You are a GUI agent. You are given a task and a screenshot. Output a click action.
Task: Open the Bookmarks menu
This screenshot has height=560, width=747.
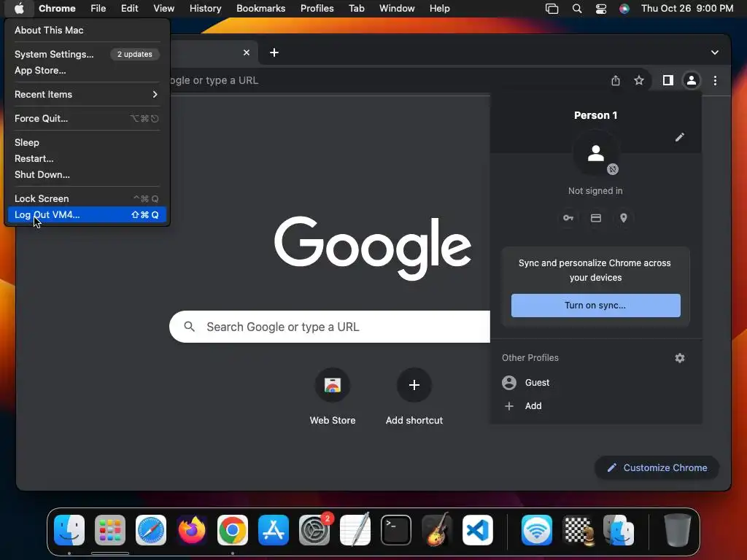click(x=260, y=9)
